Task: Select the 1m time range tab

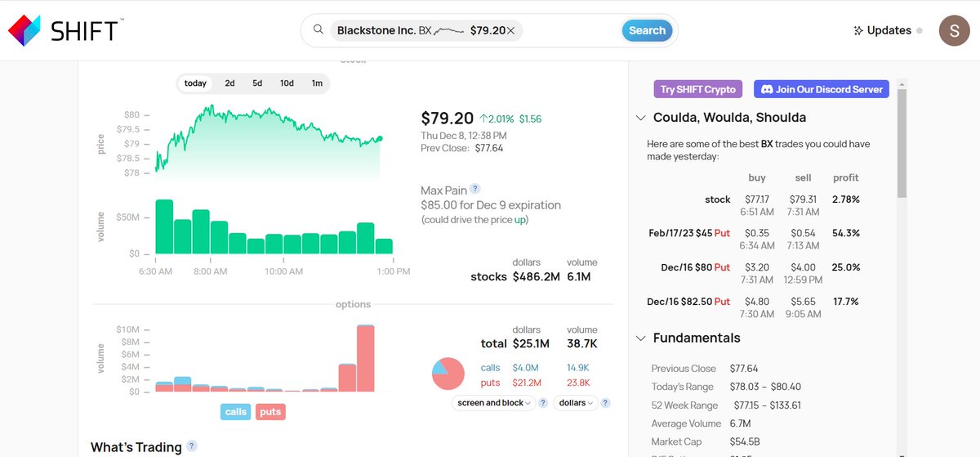Action: coord(317,83)
